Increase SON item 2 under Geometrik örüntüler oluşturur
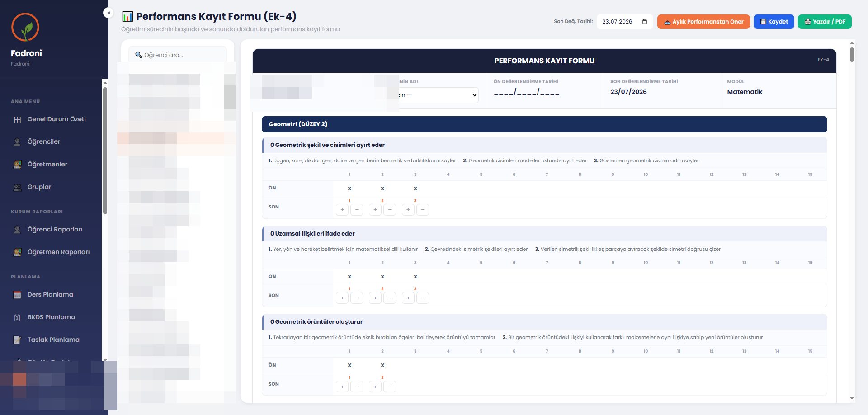Screen dimensions: 868x415 pos(375,387)
